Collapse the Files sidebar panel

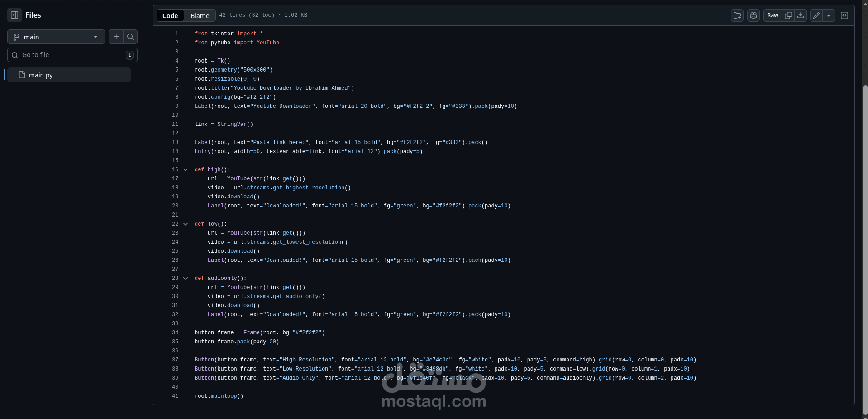14,15
